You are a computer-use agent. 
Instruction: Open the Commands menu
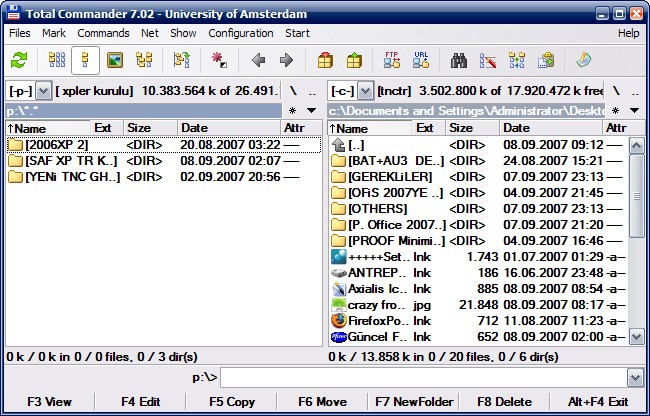click(x=103, y=33)
